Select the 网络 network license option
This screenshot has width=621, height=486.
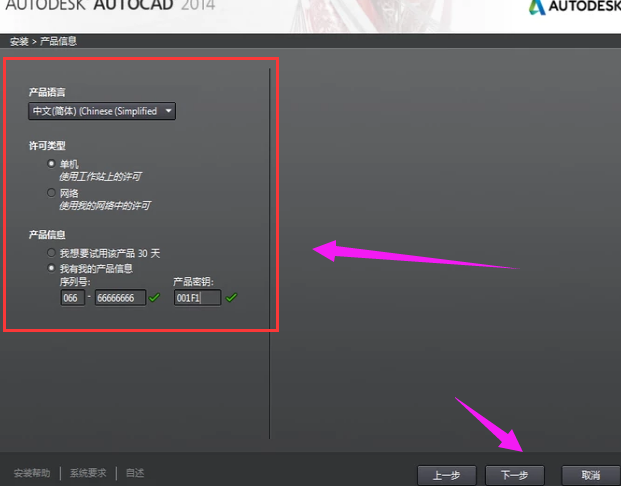tap(52, 192)
